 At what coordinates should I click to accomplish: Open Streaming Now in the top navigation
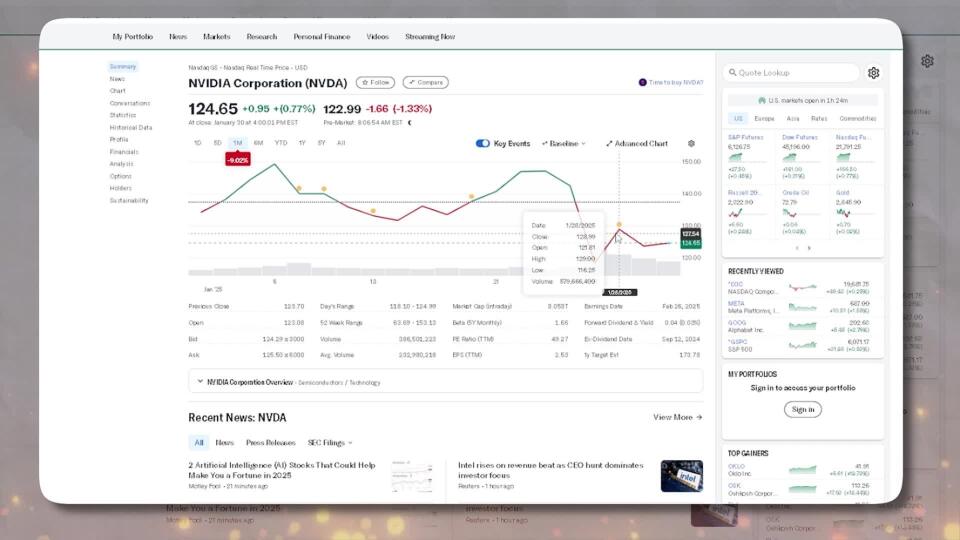430,37
